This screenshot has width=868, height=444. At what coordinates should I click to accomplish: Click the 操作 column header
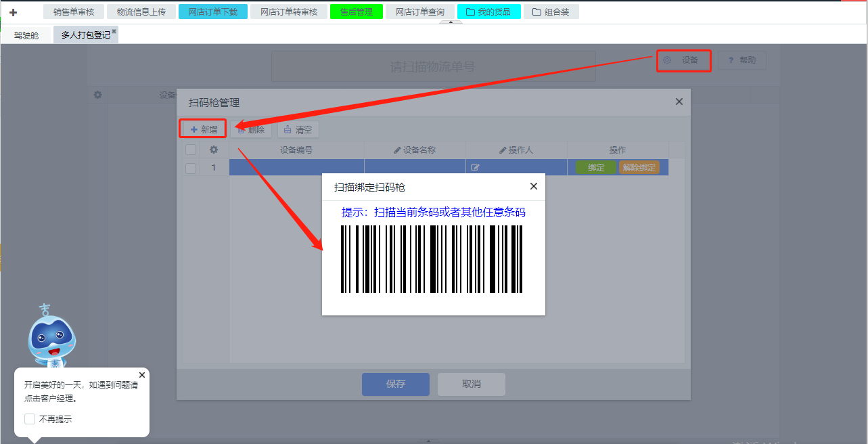point(618,150)
